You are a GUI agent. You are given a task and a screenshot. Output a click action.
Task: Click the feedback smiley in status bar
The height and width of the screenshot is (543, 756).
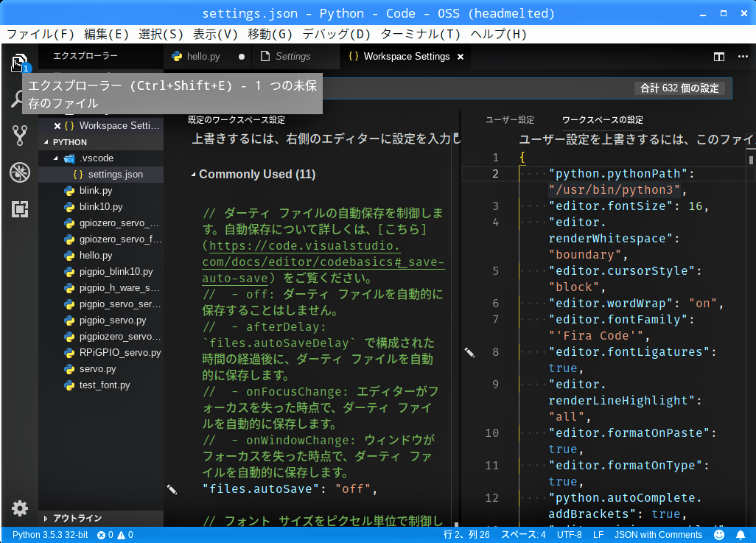pyautogui.click(x=719, y=535)
